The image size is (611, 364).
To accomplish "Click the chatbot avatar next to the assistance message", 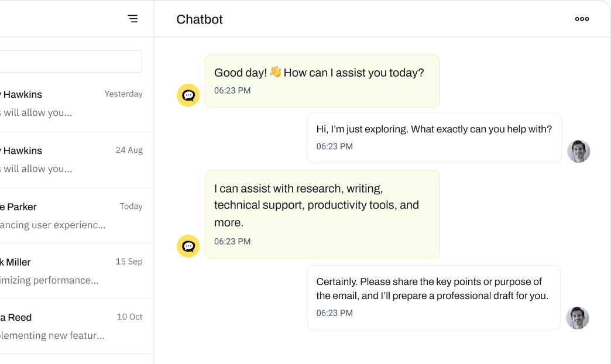I will pos(188,246).
